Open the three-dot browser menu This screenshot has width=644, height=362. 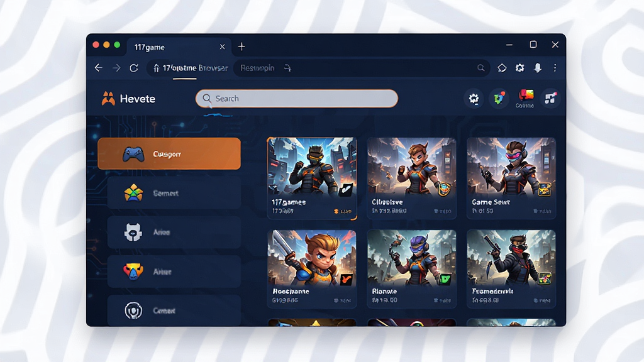[555, 68]
